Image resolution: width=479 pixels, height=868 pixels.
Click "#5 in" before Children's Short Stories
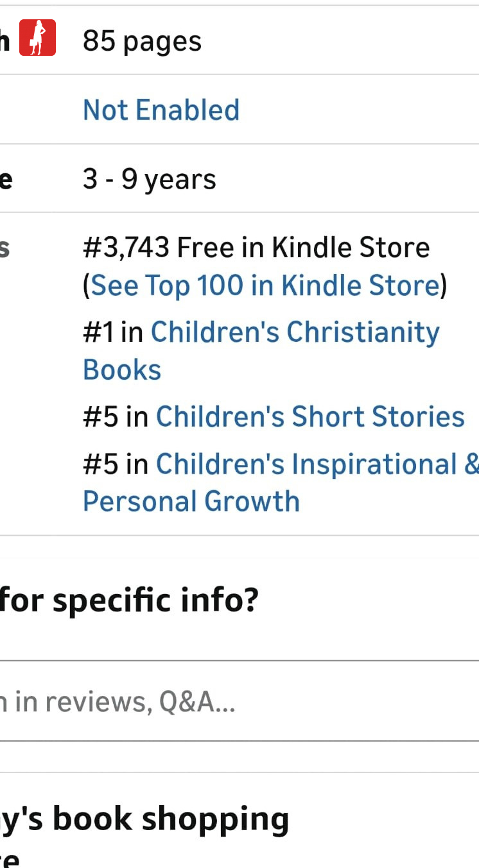(x=116, y=416)
